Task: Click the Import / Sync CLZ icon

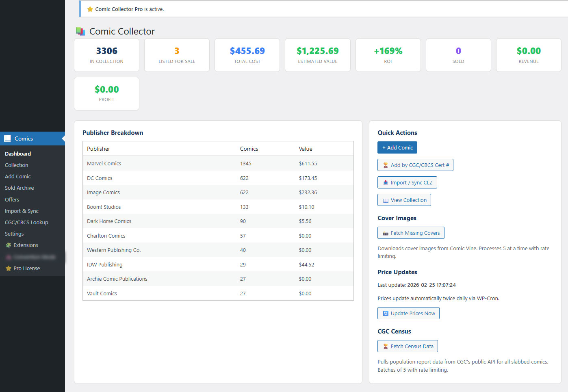Action: (x=386, y=183)
